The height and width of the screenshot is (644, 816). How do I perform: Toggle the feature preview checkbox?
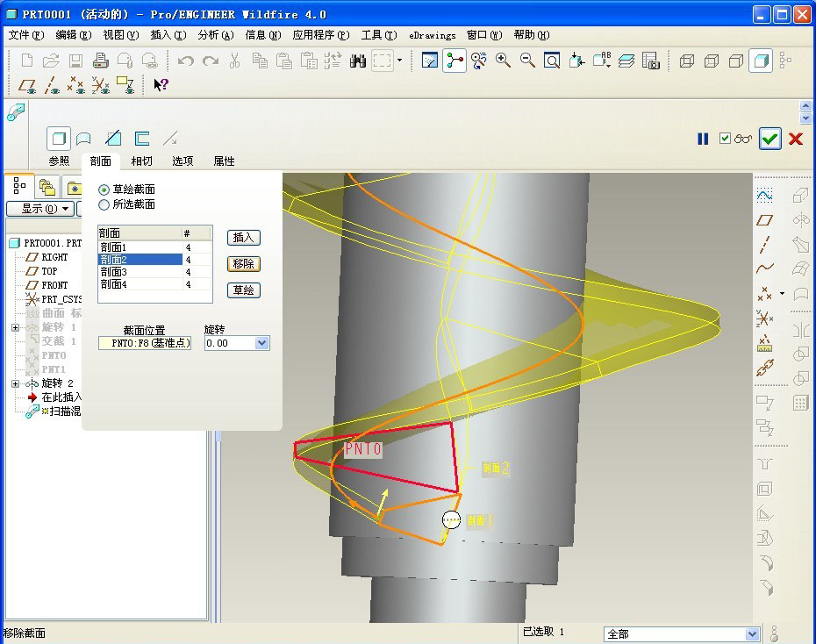725,138
